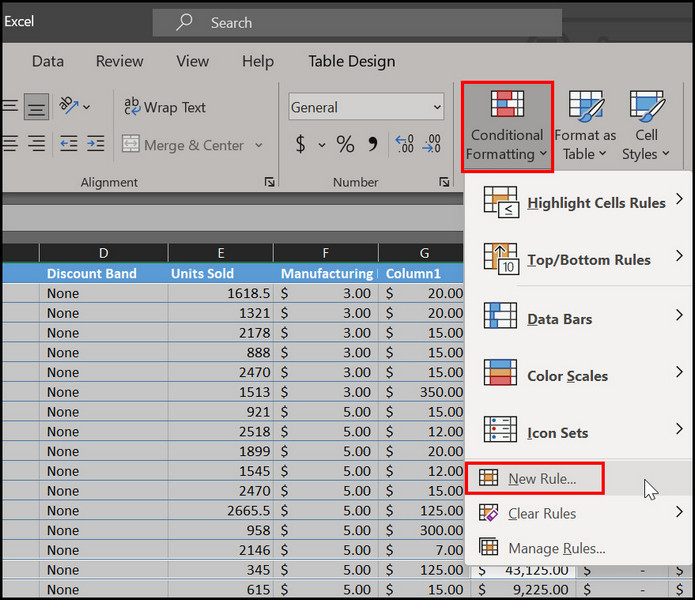Apply Accounting Number Format dollar icon
This screenshot has height=600, width=695.
[301, 144]
